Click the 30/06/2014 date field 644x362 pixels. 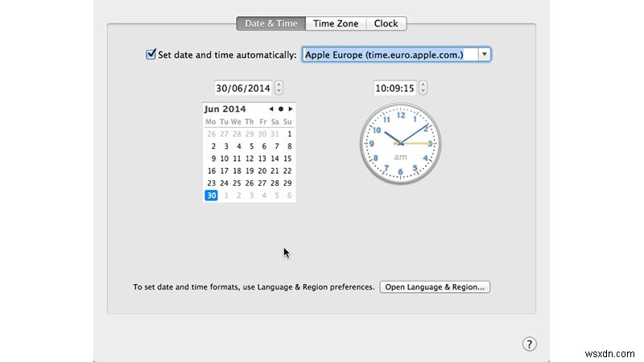pos(243,88)
